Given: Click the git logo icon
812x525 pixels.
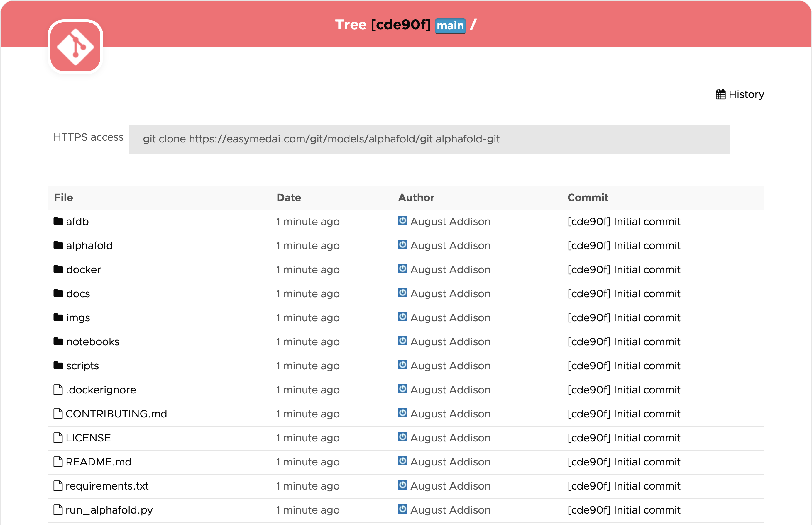Looking at the screenshot, I should click(x=75, y=47).
